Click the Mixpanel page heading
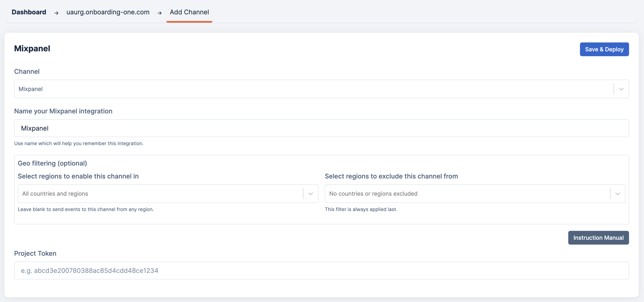This screenshot has width=644, height=302. tap(32, 49)
